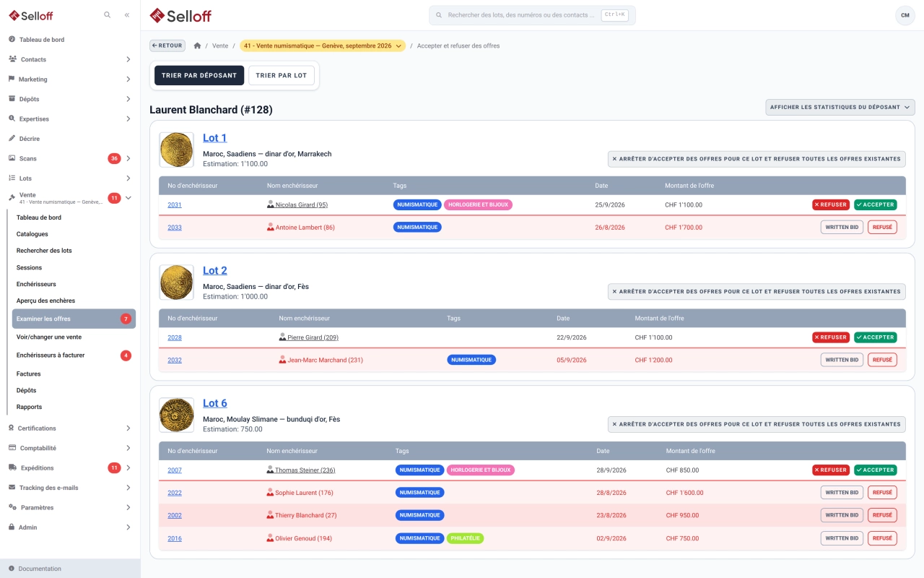924x578 pixels.
Task: Click the Tableau de bord gauge icon
Action: [12, 40]
